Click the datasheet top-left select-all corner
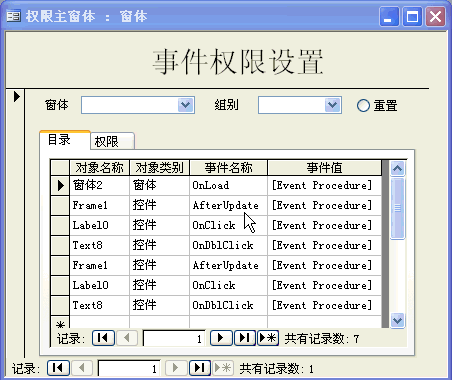This screenshot has height=380, width=452. click(x=60, y=168)
